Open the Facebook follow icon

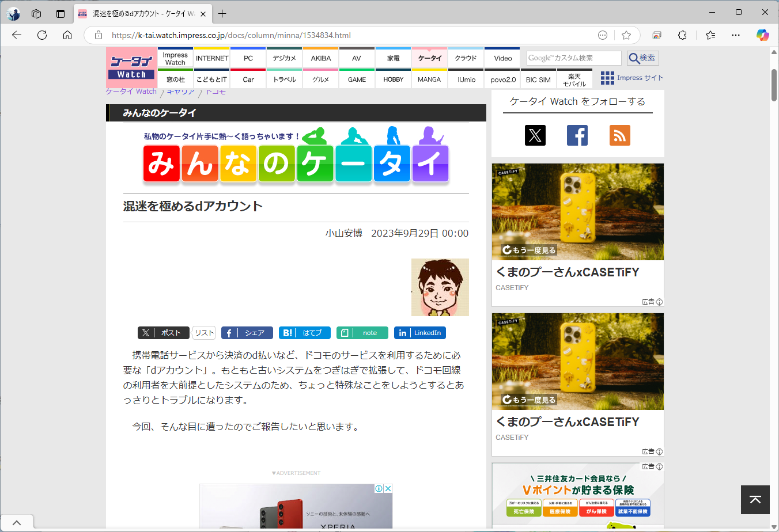(577, 135)
